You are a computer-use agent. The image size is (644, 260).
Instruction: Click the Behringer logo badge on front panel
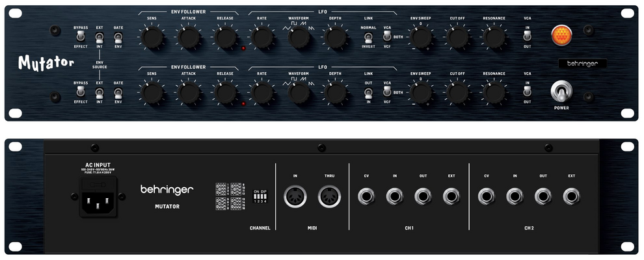(582, 64)
